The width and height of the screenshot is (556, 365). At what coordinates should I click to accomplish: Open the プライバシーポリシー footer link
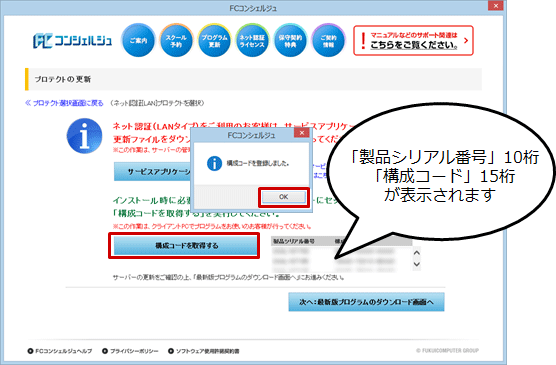[130, 351]
